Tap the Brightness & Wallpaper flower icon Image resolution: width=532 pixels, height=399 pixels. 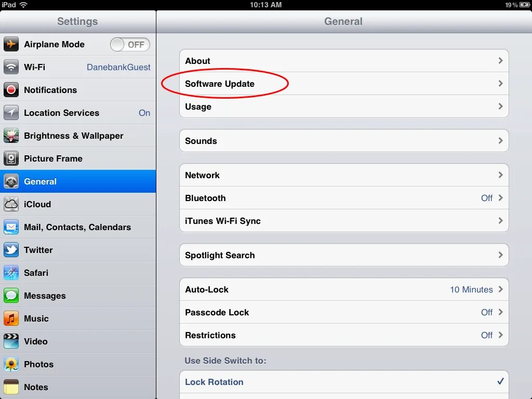[x=11, y=136]
